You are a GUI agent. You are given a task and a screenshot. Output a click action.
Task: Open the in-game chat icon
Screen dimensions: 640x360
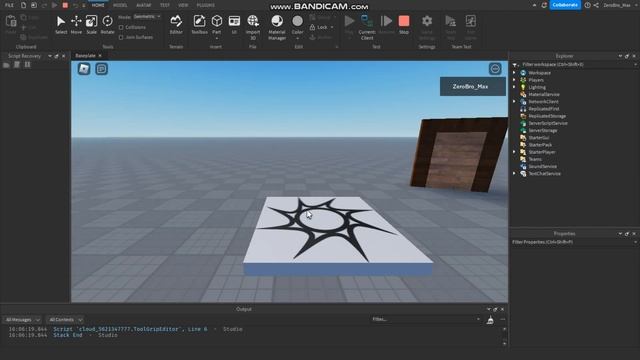102,69
